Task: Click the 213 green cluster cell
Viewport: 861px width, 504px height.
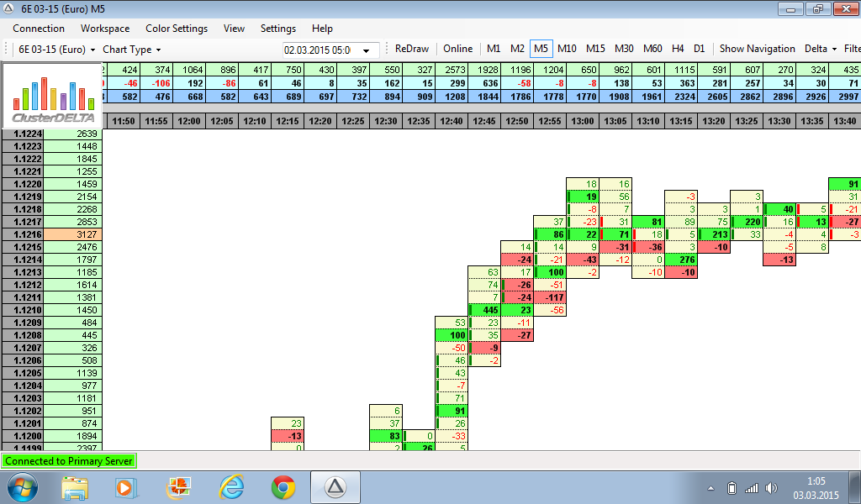Action: [x=714, y=234]
